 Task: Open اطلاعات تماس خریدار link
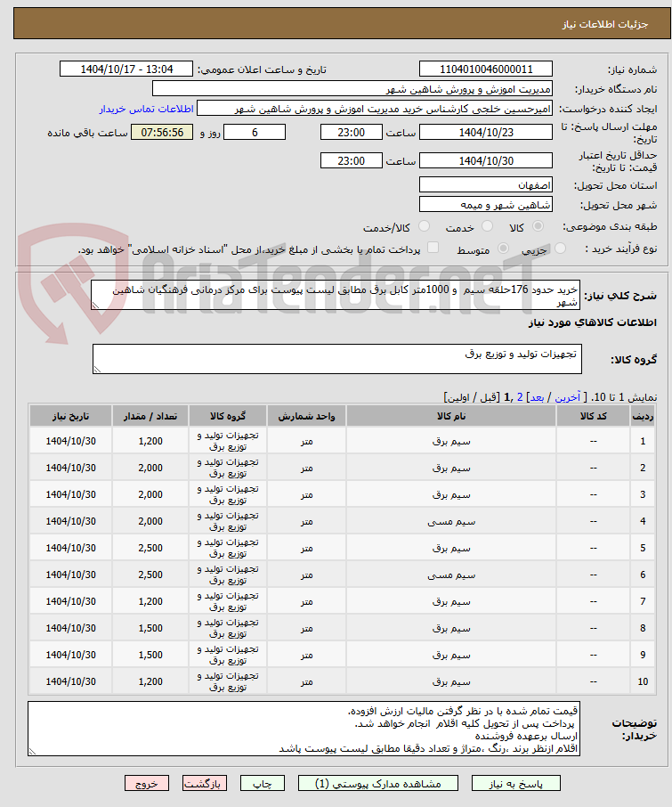(x=147, y=109)
